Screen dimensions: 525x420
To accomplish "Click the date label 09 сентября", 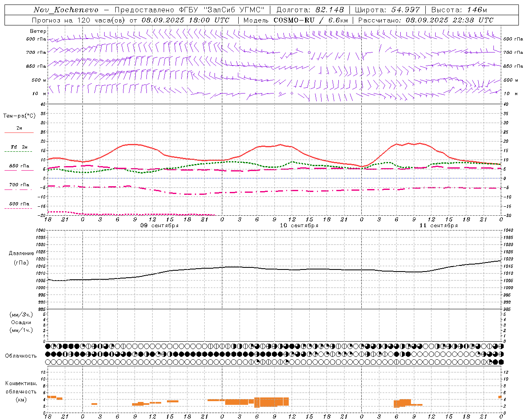I will coord(160,226).
